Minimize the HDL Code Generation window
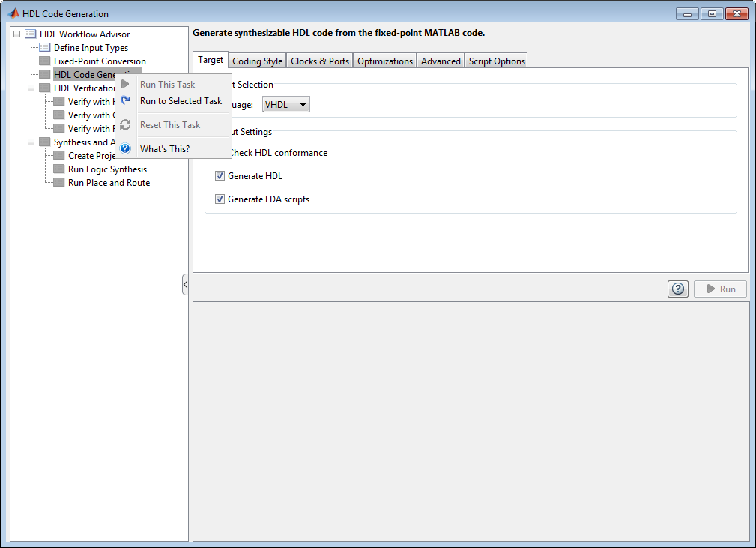This screenshot has height=548, width=756. click(x=687, y=14)
